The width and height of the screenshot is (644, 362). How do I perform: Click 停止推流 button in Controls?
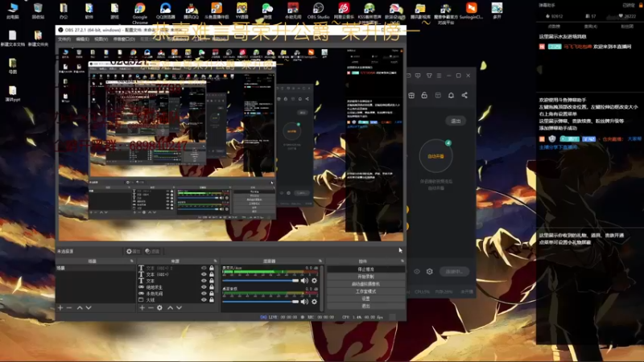pyautogui.click(x=365, y=269)
